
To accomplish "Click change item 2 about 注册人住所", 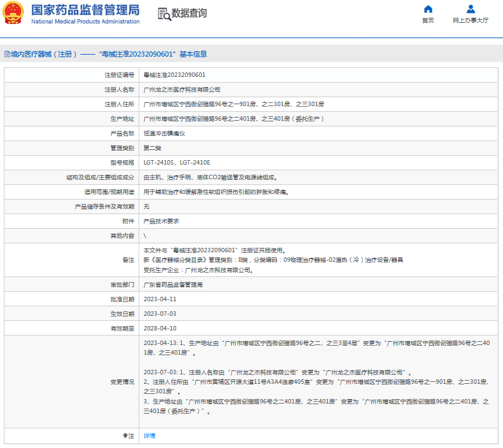I will pos(316,387).
